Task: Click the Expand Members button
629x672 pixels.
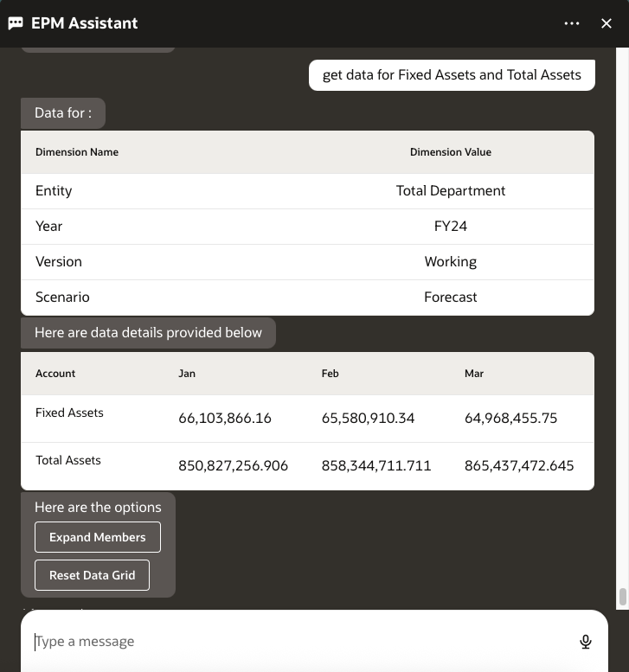Action: point(98,537)
